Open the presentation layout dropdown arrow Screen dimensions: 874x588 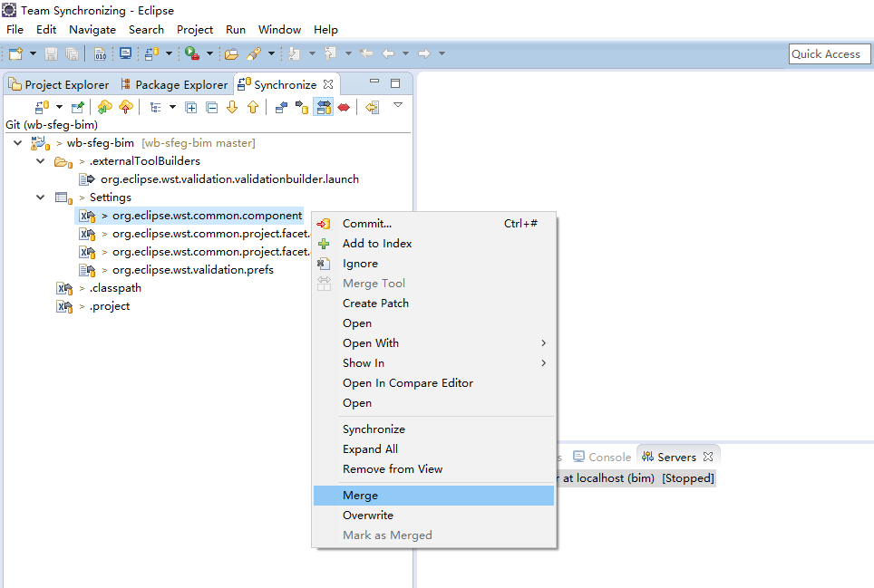[173, 107]
